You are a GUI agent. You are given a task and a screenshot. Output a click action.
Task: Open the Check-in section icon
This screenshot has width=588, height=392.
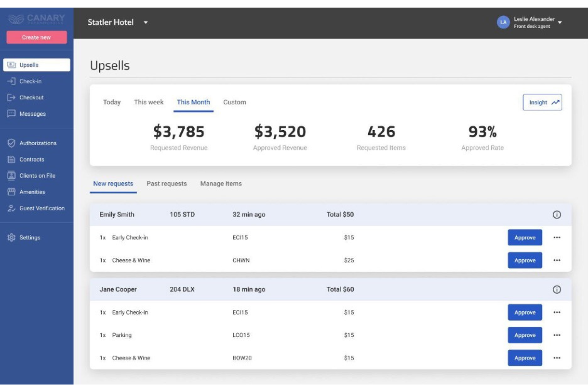(x=11, y=81)
